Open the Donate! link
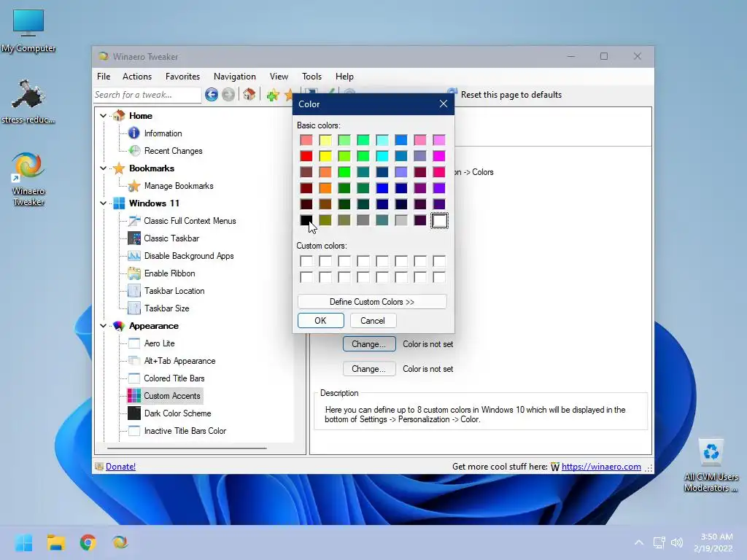This screenshot has height=560, width=747. [120, 467]
